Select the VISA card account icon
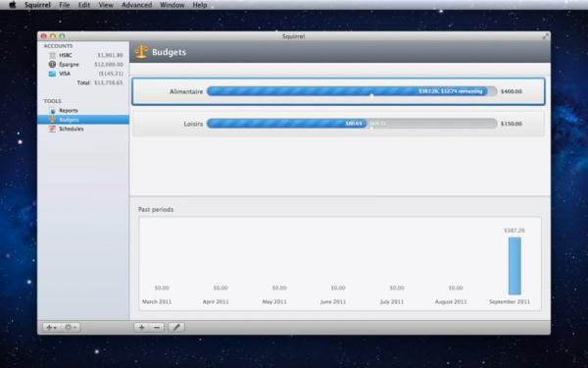 point(52,74)
